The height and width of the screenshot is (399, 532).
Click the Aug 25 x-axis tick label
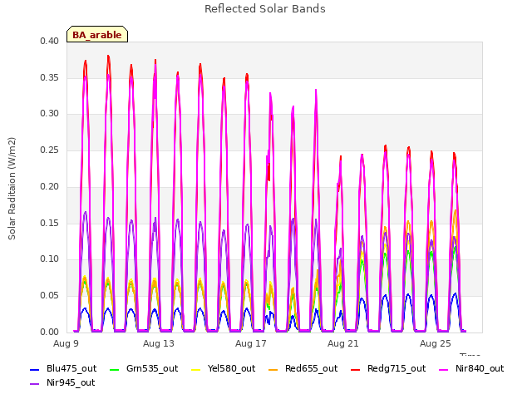click(x=436, y=343)
